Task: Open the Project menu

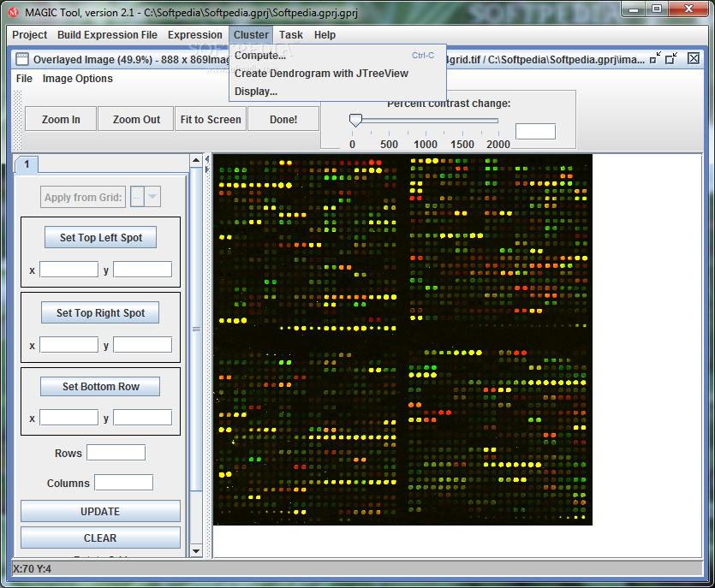Action: pos(30,35)
